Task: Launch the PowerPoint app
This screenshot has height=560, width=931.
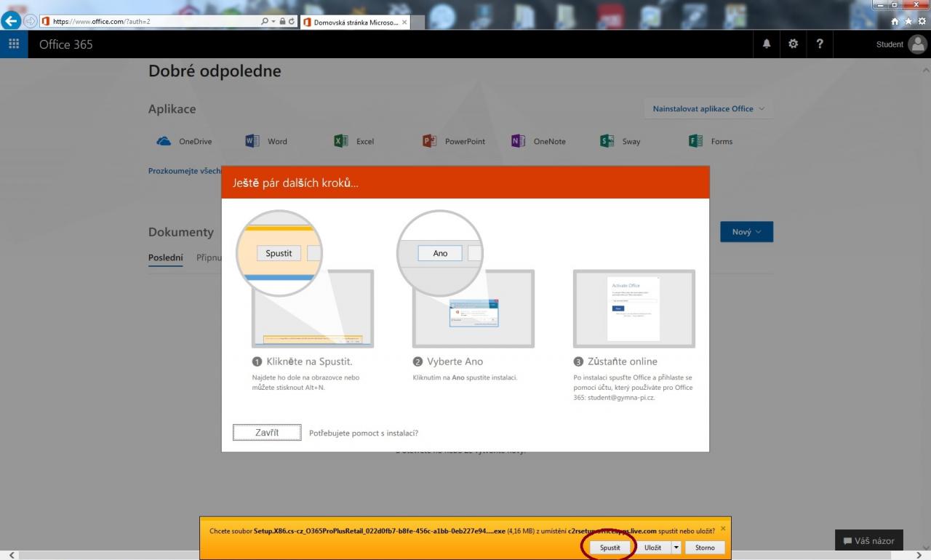Action: click(x=454, y=141)
